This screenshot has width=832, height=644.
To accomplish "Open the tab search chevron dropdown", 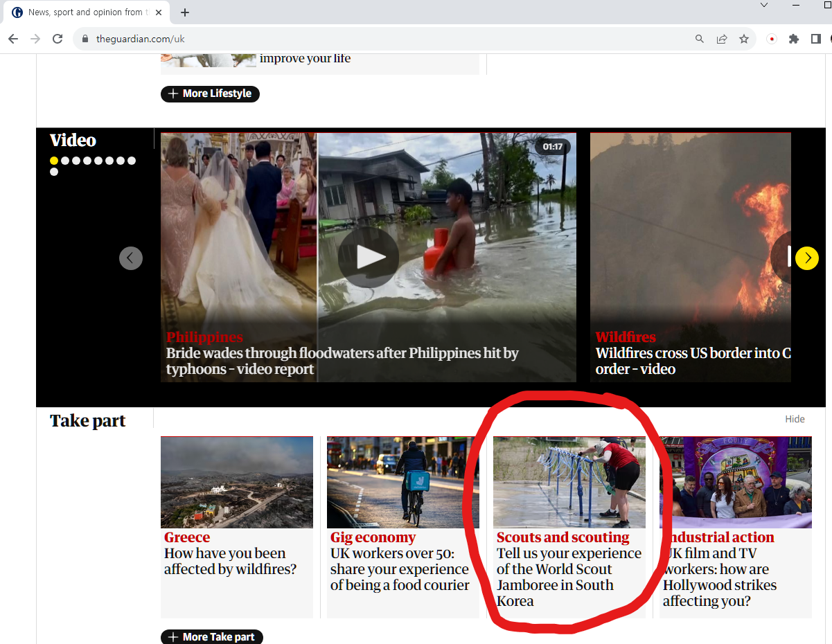I will pyautogui.click(x=764, y=6).
